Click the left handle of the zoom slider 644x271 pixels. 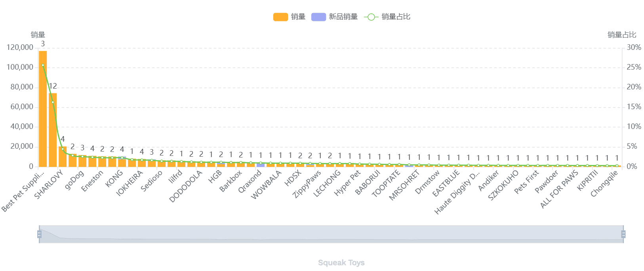39,234
